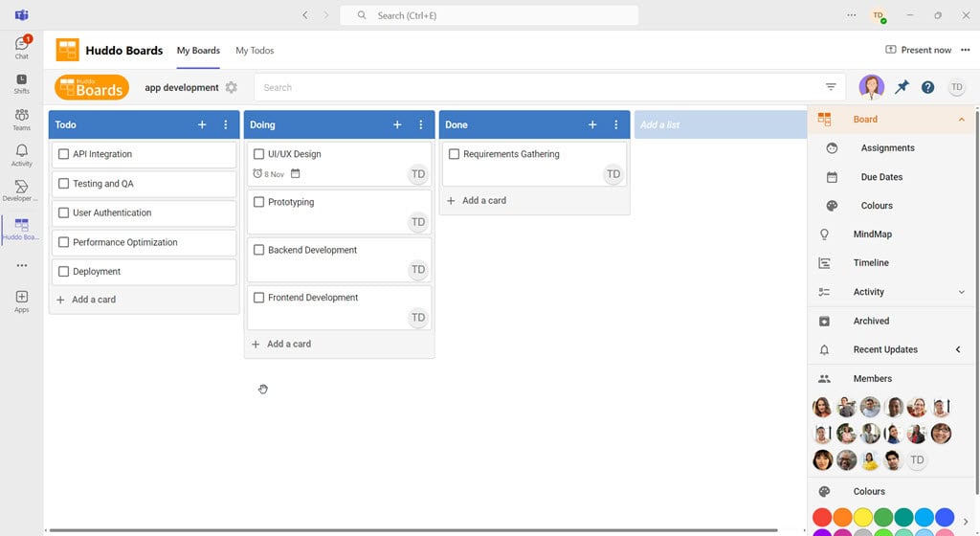Open the Apps store icon in sidebar
The image size is (980, 536).
tap(22, 301)
